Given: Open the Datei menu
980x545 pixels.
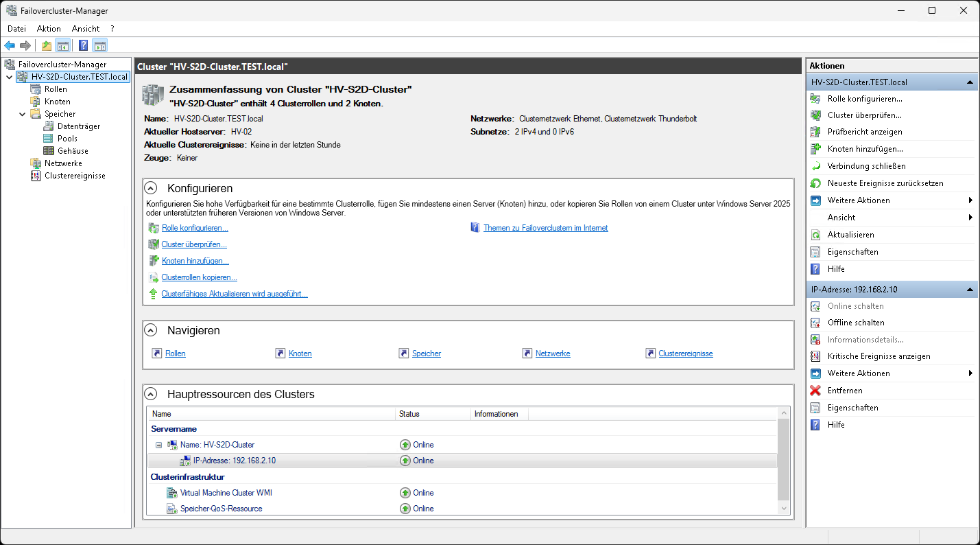Looking at the screenshot, I should coord(16,29).
